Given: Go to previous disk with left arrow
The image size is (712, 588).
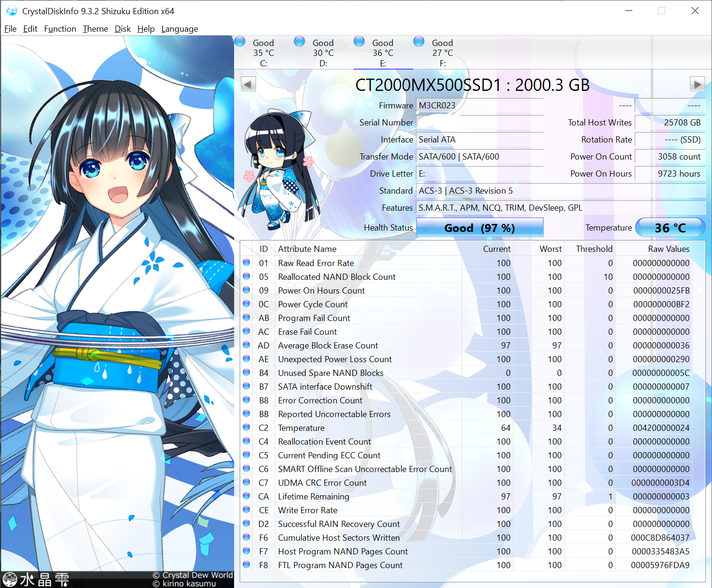Looking at the screenshot, I should (248, 84).
